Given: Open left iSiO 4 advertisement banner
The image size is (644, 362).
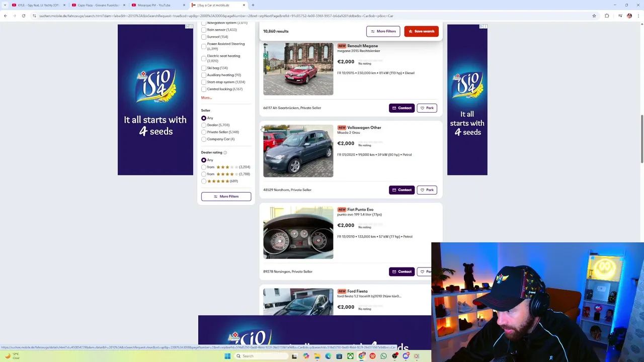Looking at the screenshot, I should pos(155,100).
